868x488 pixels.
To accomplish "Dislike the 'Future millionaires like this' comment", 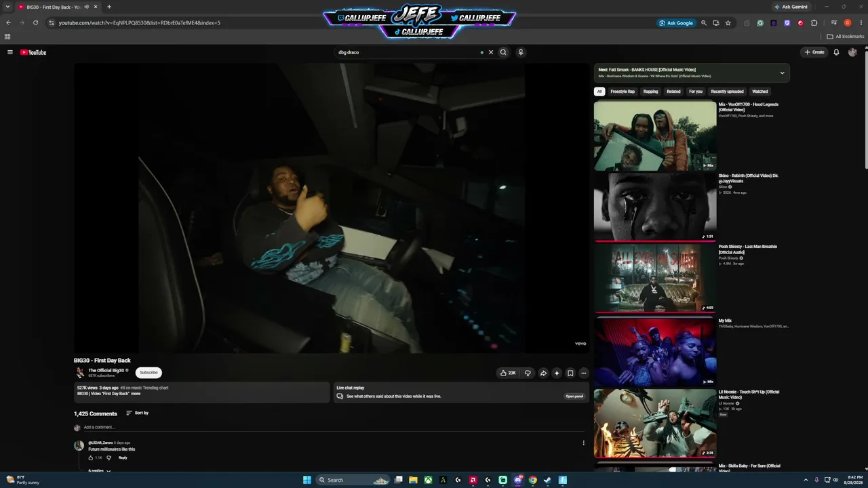I will pyautogui.click(x=108, y=457).
